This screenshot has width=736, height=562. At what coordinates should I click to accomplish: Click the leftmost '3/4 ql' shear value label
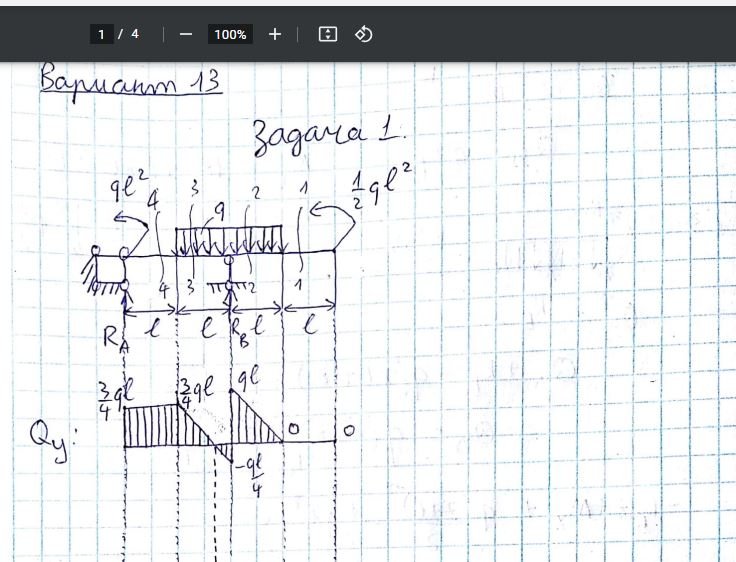(110, 397)
